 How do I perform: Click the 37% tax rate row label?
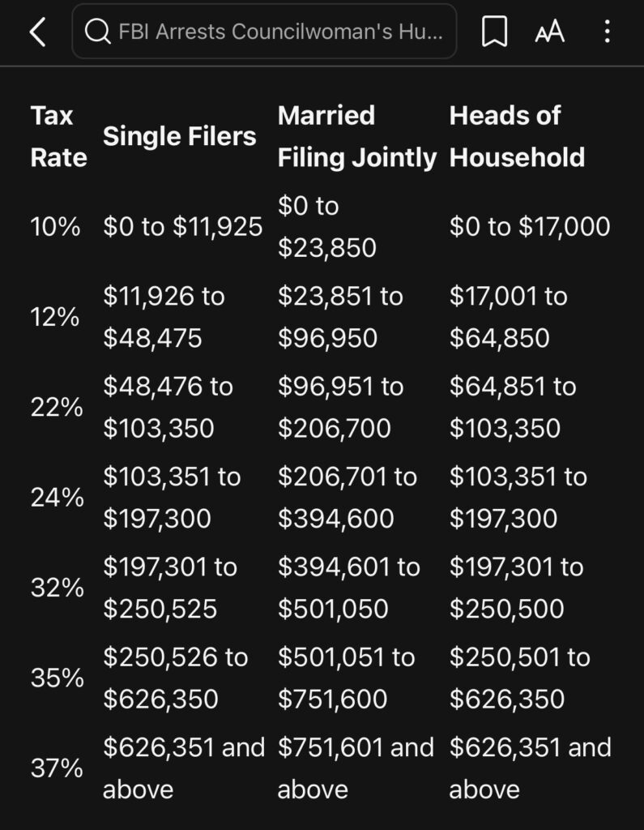click(57, 768)
